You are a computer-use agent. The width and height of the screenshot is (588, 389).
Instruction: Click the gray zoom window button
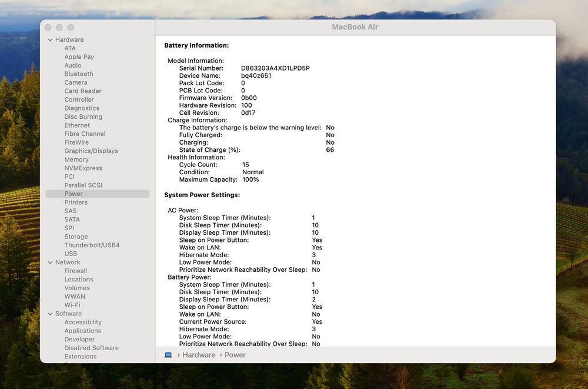pyautogui.click(x=71, y=28)
